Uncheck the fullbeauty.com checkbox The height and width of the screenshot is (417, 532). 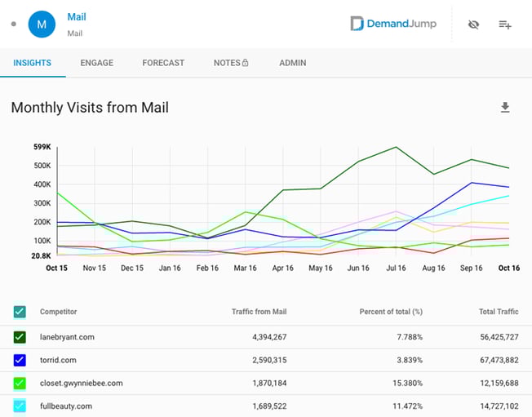click(20, 406)
